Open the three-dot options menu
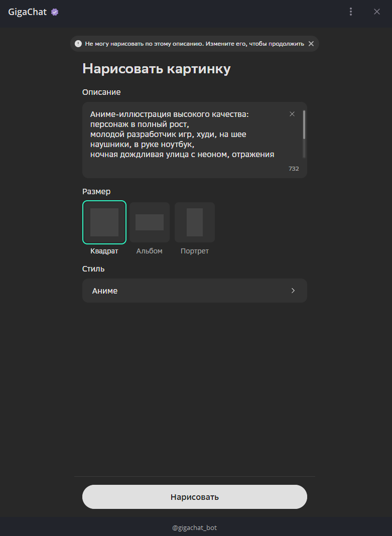392x536 pixels. pos(351,12)
